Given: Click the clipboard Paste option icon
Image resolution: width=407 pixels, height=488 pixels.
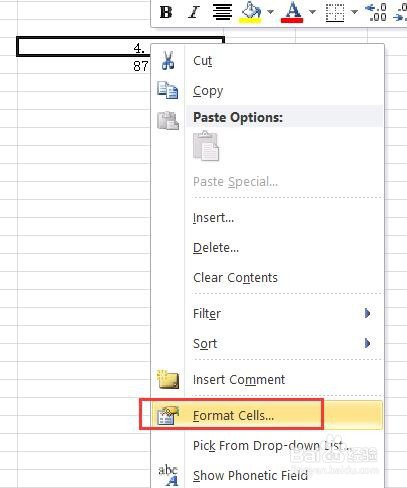Looking at the screenshot, I should point(206,146).
